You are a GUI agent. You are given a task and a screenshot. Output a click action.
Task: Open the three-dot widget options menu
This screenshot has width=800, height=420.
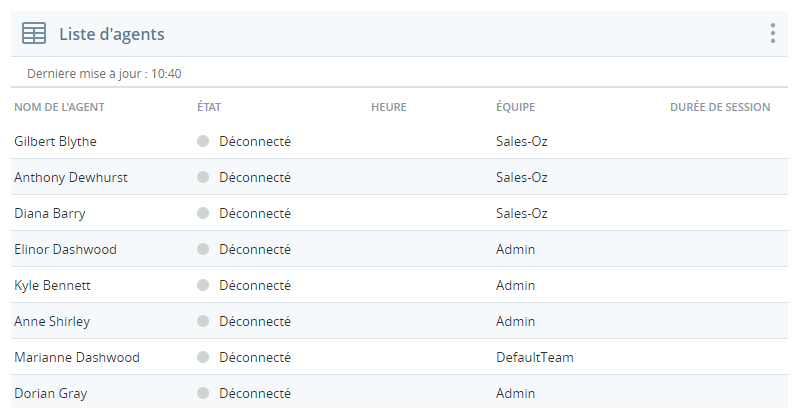coord(773,33)
